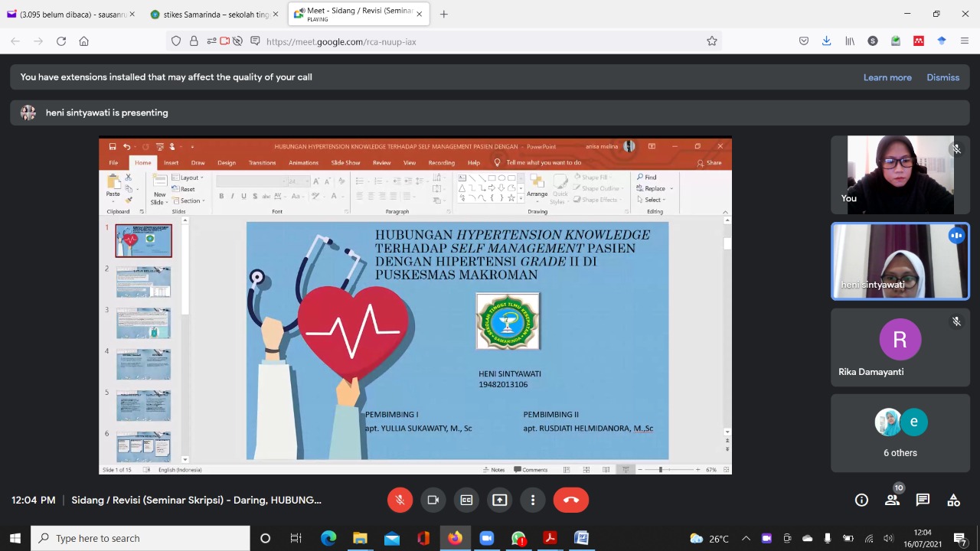Image resolution: width=980 pixels, height=551 pixels.
Task: Show everyone participants panel
Action: [x=892, y=500]
